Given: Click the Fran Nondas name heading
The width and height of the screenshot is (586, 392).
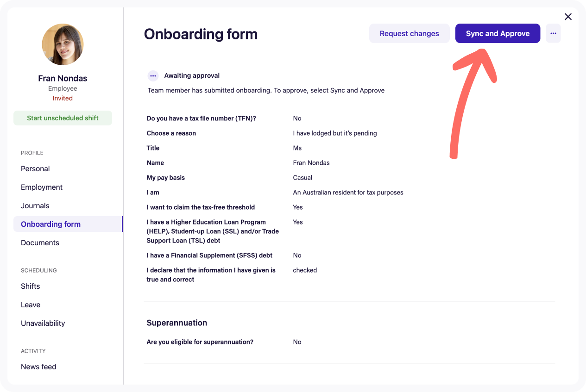Looking at the screenshot, I should (x=63, y=78).
